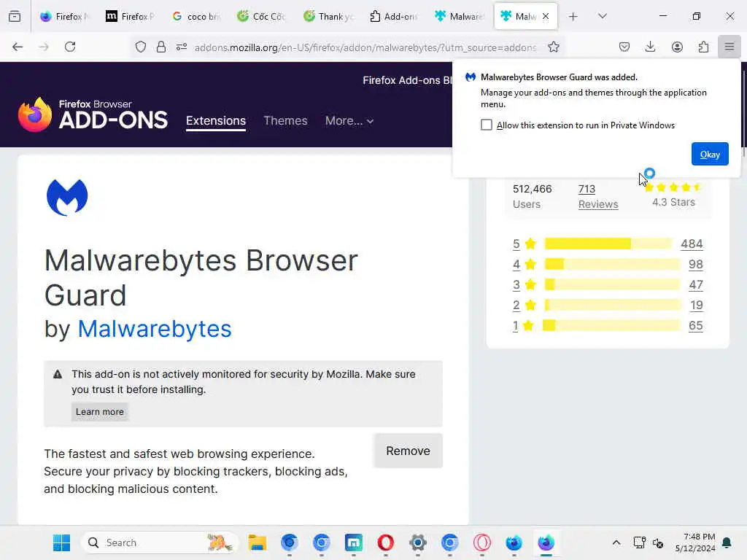Switch to the Cốc Cốc tab
Screen dimensions: 747x560
(262, 16)
